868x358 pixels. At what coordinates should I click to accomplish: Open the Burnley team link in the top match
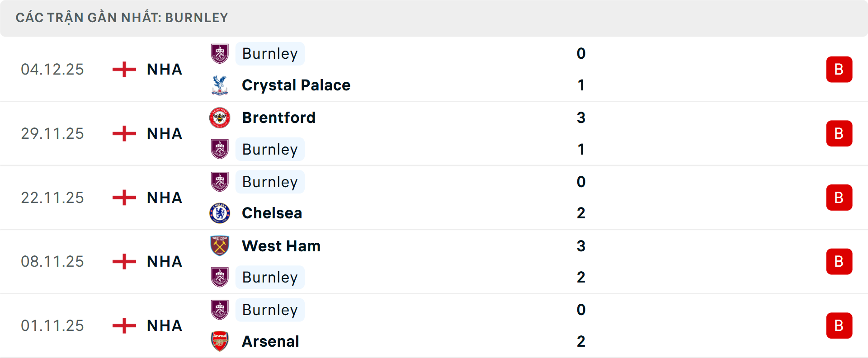(x=270, y=54)
